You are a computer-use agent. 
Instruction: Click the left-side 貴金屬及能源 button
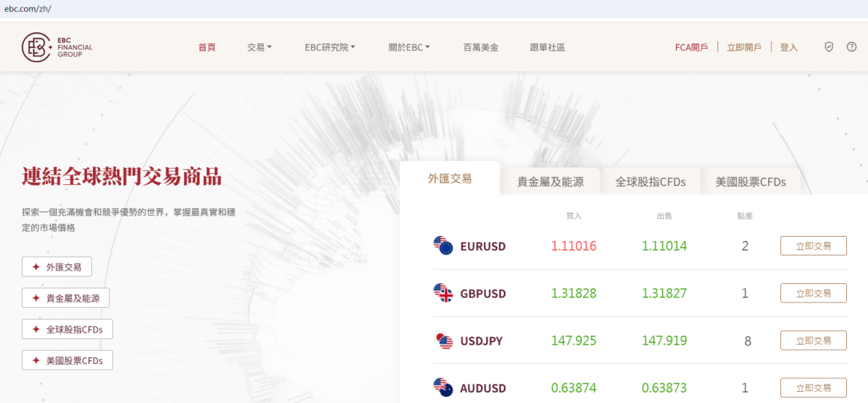click(x=65, y=298)
